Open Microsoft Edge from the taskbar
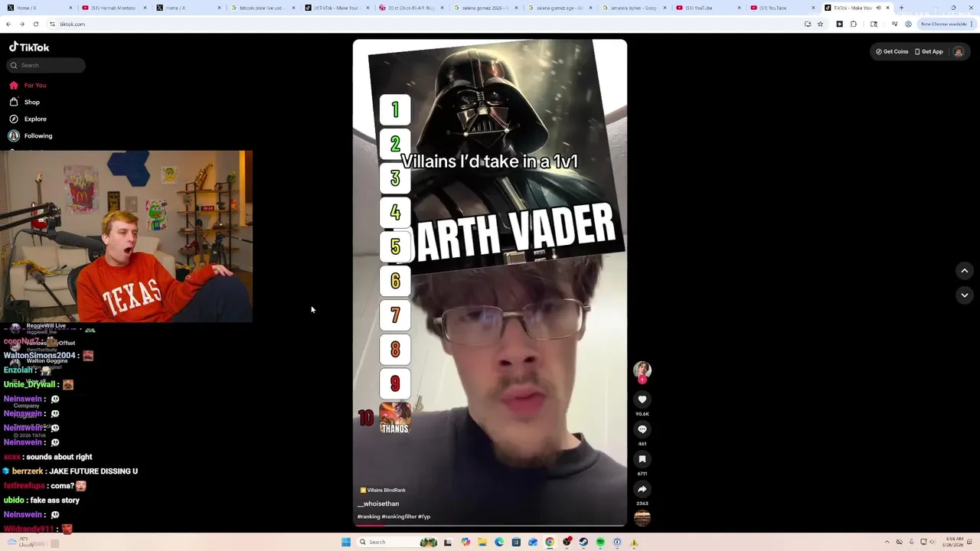Viewport: 980px width, 551px height. 499,542
